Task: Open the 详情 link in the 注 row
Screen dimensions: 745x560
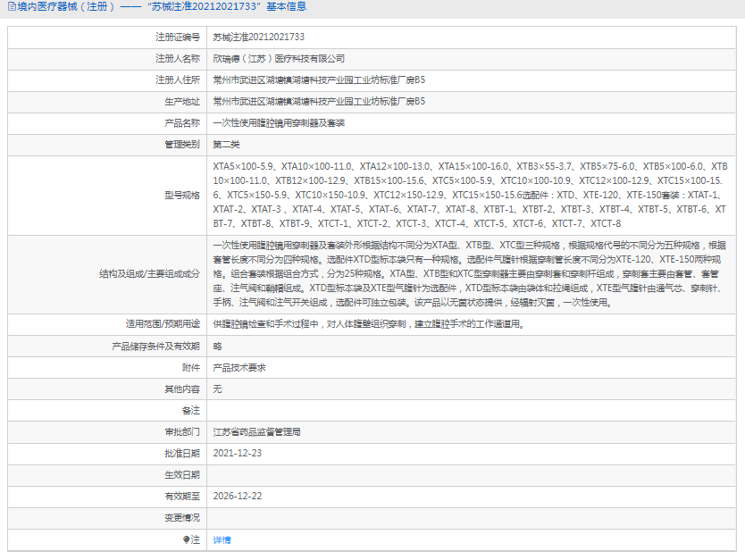Action: (x=222, y=539)
